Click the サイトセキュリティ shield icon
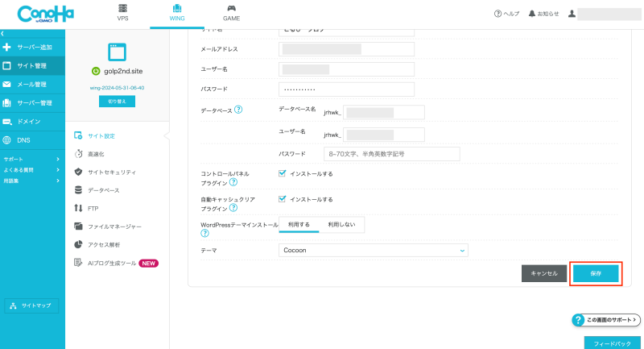644x349 pixels. click(x=78, y=172)
